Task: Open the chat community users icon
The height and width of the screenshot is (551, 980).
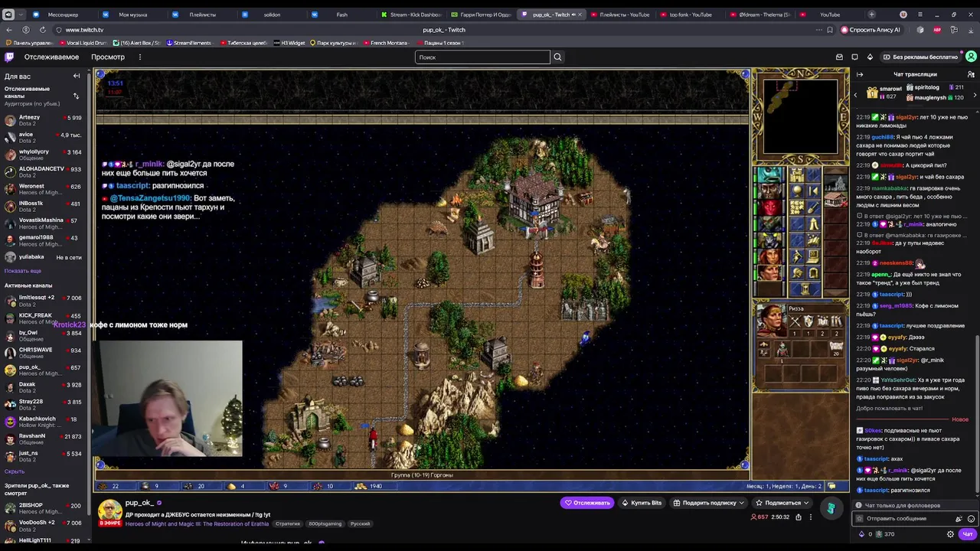Action: [971, 74]
